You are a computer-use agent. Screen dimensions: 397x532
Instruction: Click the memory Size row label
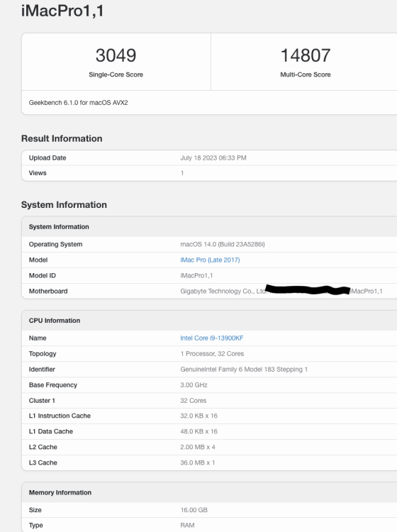point(35,510)
